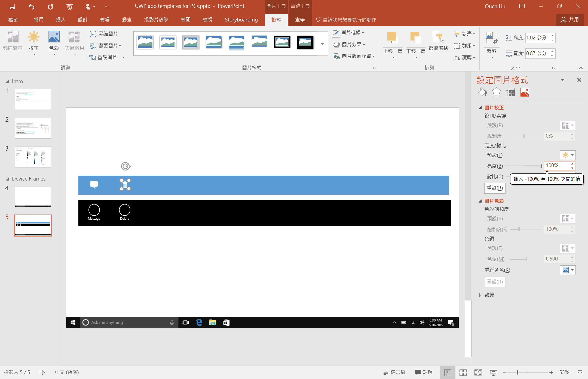Click Compress Pictures (壓縮圖片)

coord(104,34)
